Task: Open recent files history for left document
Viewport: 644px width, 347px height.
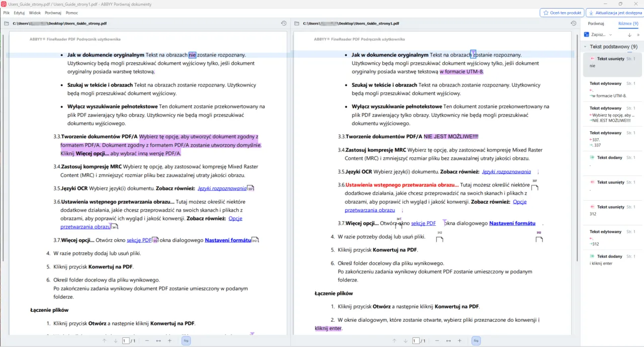Action: click(283, 24)
